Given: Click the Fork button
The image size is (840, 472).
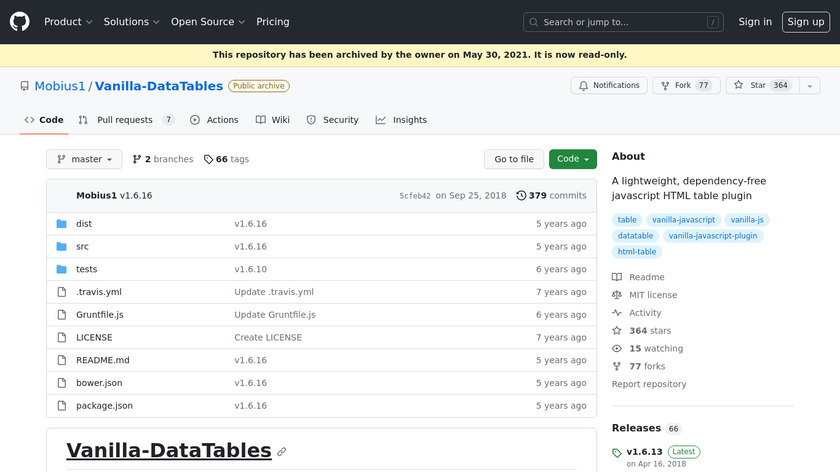Looking at the screenshot, I should click(x=686, y=86).
